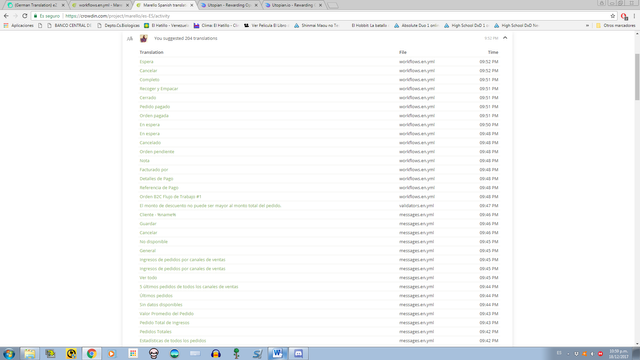Open the 'Orden pagada' translation
Viewport: 640px width, 360px height.
pyautogui.click(x=154, y=116)
